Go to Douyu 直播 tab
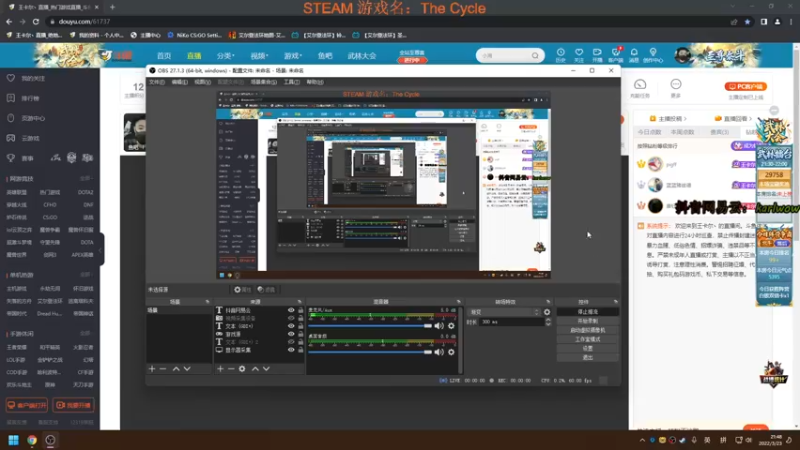The width and height of the screenshot is (800, 450). pos(194,56)
